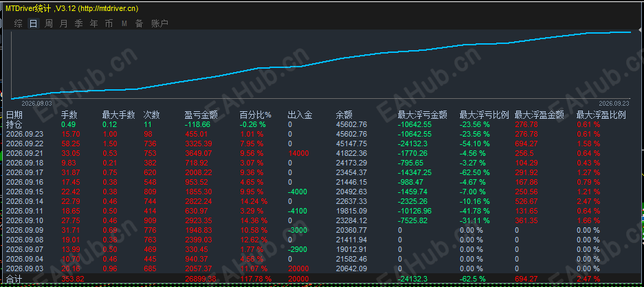Click the 盈亏金额 column header
The height and width of the screenshot is (287, 644).
click(x=201, y=115)
